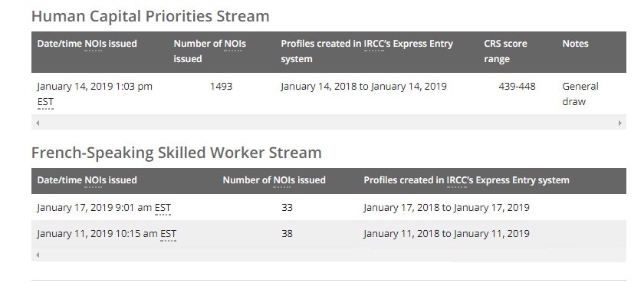Viewport: 644px width, 283px height.
Task: Click Notes column header
Action: (x=576, y=44)
